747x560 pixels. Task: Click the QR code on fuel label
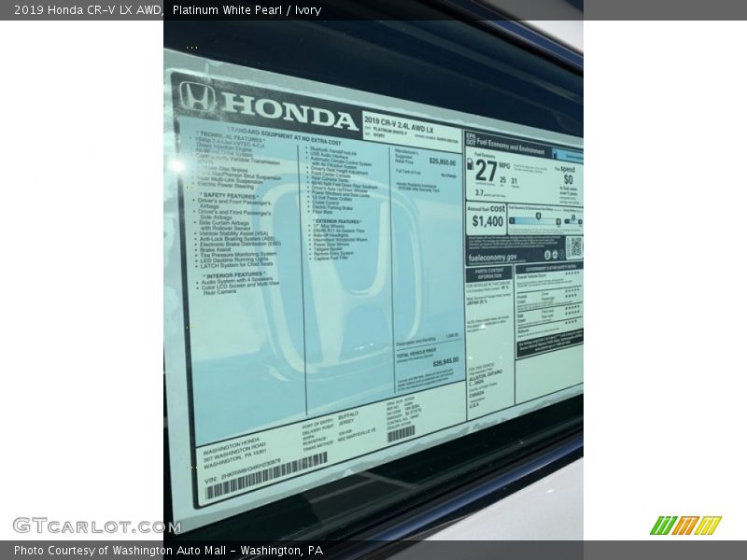pyautogui.click(x=573, y=247)
